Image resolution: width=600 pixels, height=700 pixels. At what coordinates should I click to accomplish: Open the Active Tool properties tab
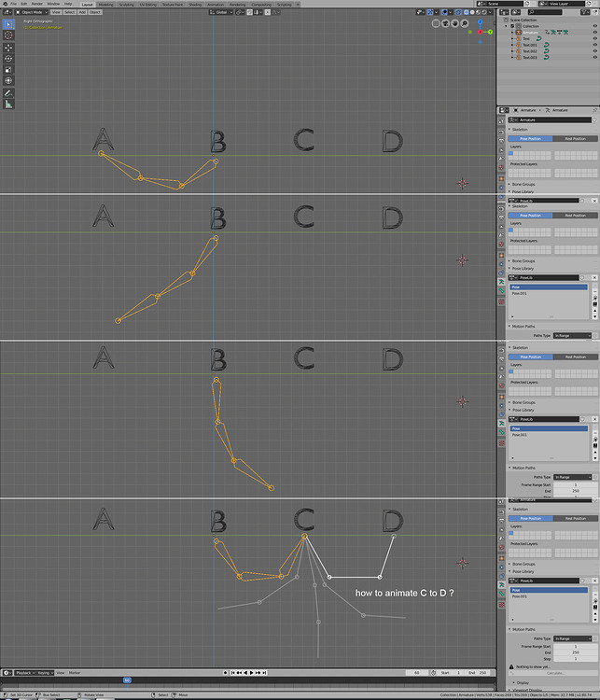[501, 121]
